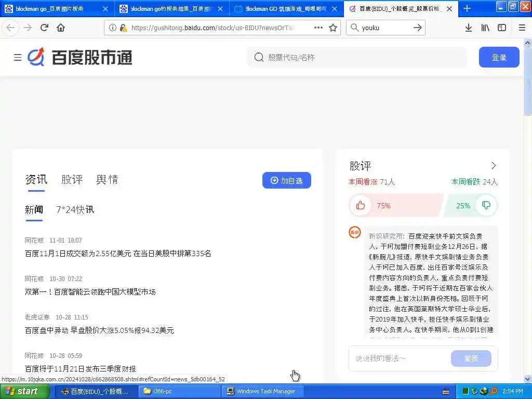Open the site hamburger menu beside logo

(18, 57)
